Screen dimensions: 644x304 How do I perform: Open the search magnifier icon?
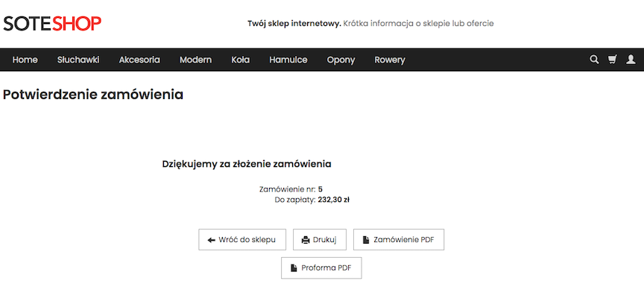tap(594, 60)
